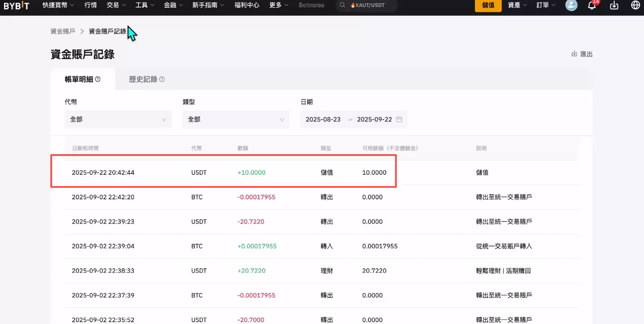Image resolution: width=644 pixels, height=324 pixels.
Task: Open the language/globe selector icon
Action: 635,5
